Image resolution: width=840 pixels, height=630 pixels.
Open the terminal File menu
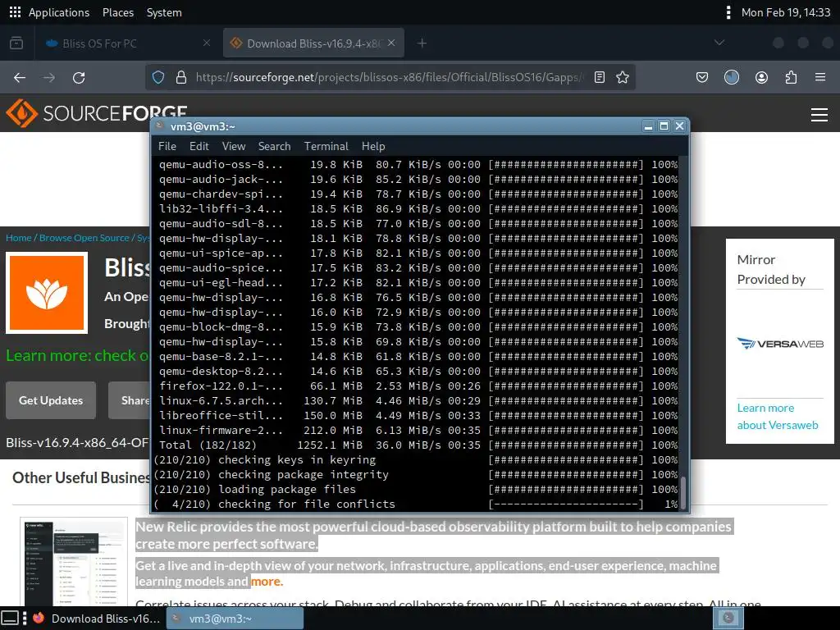(x=167, y=146)
